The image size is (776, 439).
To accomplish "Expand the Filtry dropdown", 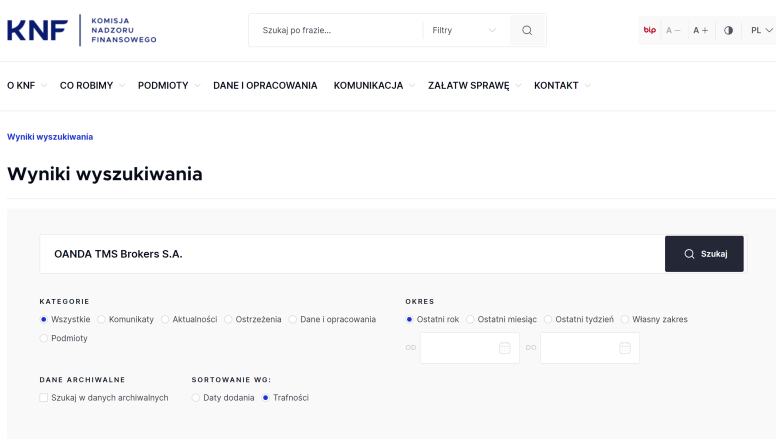I will (x=464, y=30).
